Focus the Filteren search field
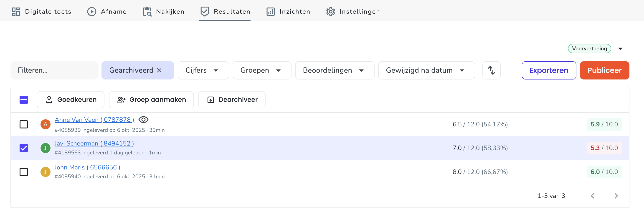This screenshot has height=220, width=644. click(x=54, y=70)
